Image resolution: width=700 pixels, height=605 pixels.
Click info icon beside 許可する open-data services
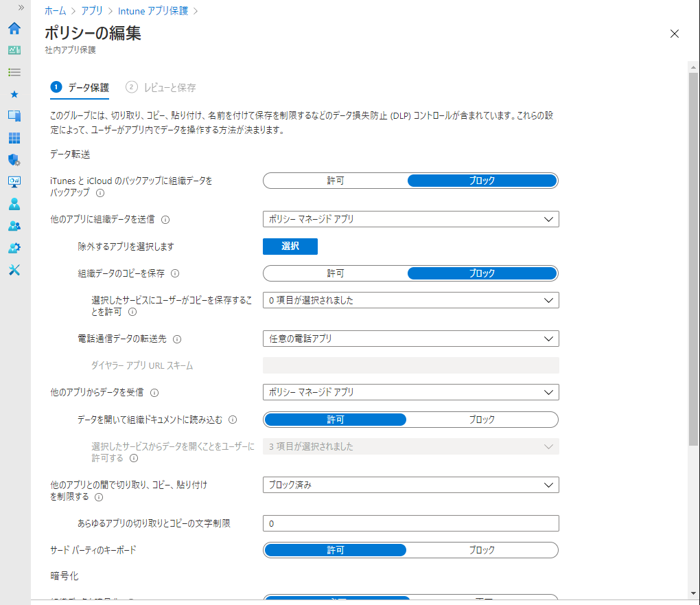point(134,458)
